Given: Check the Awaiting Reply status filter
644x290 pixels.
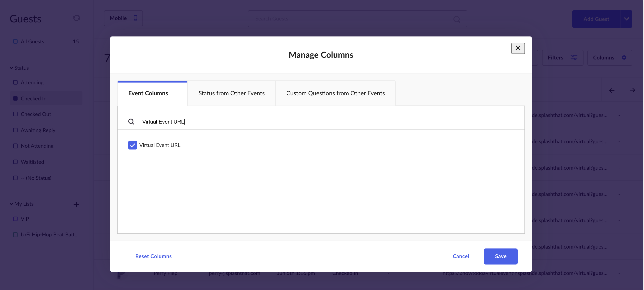Looking at the screenshot, I should (x=15, y=130).
